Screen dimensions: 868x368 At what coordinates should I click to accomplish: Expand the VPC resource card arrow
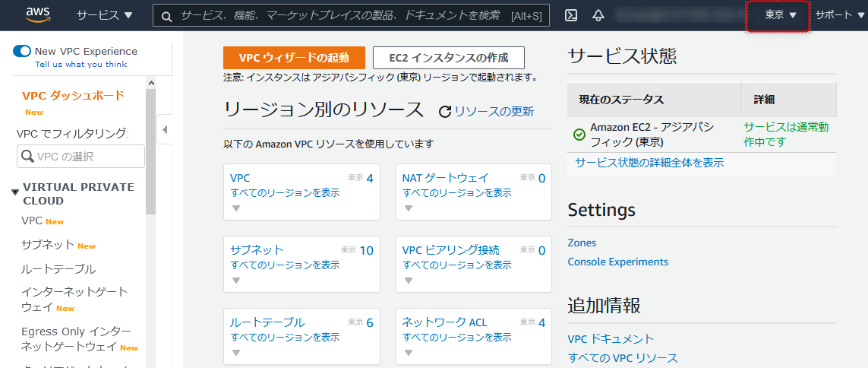[x=236, y=208]
